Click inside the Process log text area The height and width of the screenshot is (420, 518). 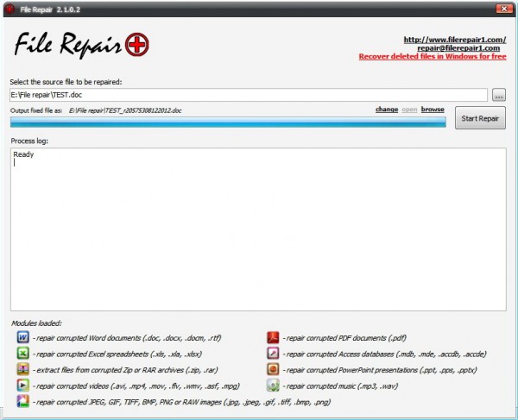[x=258, y=229]
